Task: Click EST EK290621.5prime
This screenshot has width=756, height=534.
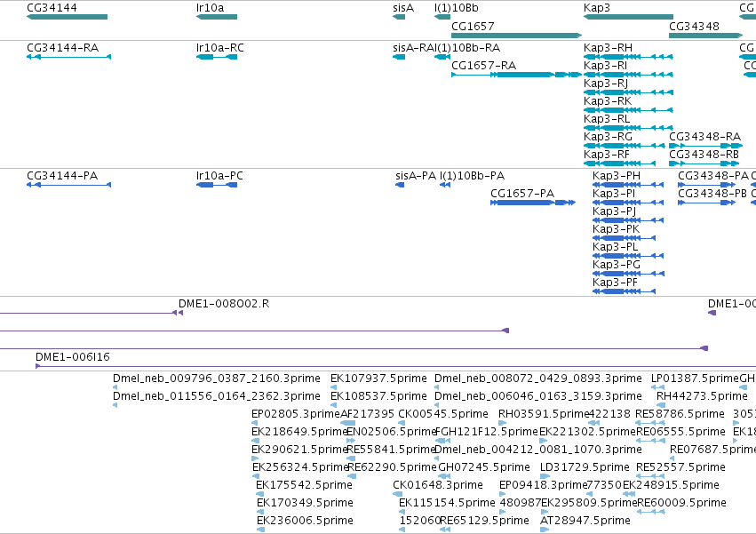Action: pos(255,458)
